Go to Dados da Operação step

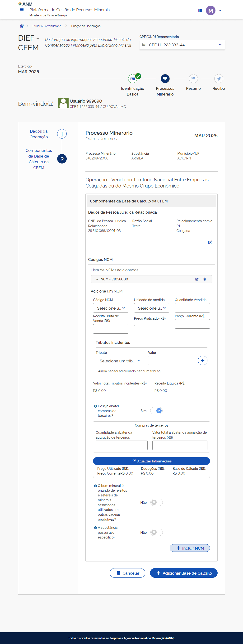tap(62, 134)
